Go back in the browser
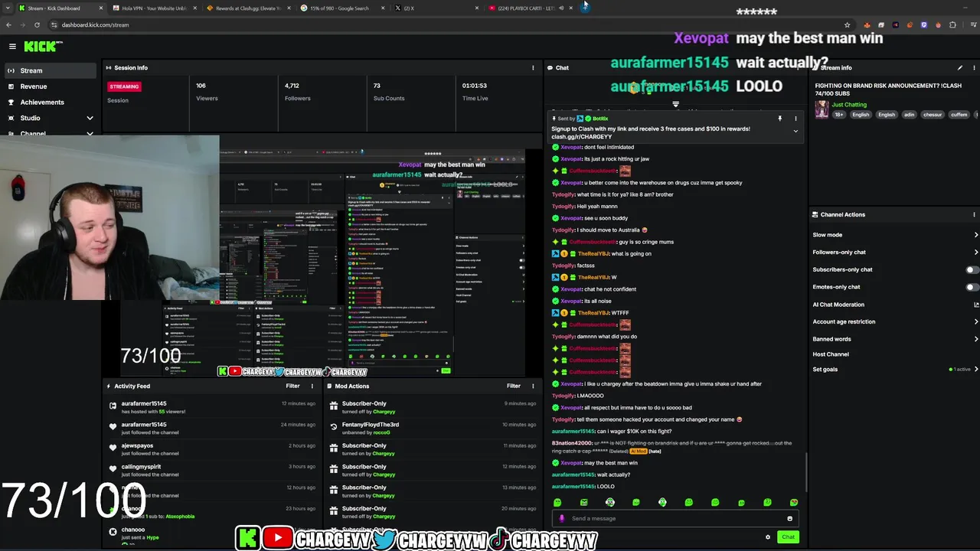Image resolution: width=980 pixels, height=551 pixels. [x=8, y=25]
